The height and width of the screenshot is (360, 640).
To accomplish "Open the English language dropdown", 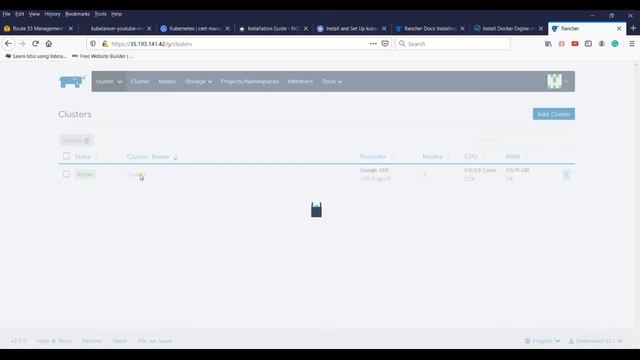I will click(542, 341).
